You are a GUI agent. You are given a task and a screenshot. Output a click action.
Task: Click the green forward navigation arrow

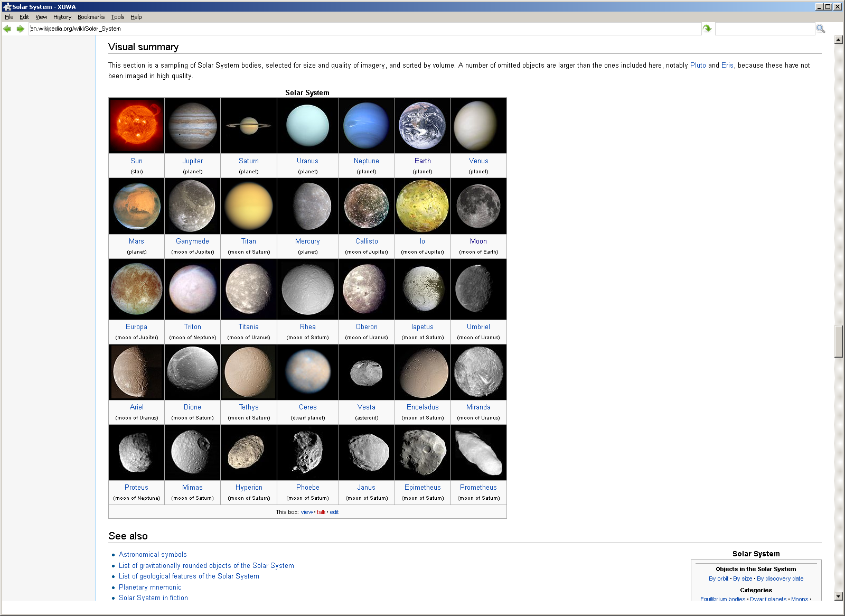pyautogui.click(x=21, y=29)
